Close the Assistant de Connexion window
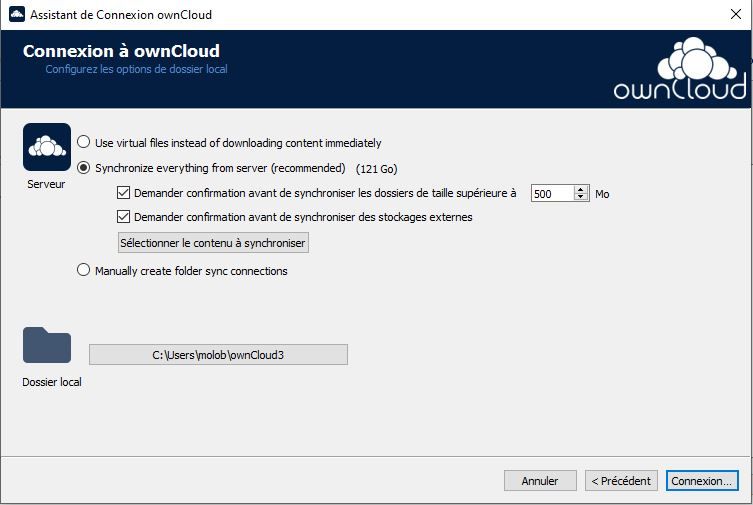Image resolution: width=753 pixels, height=505 pixels. click(736, 14)
